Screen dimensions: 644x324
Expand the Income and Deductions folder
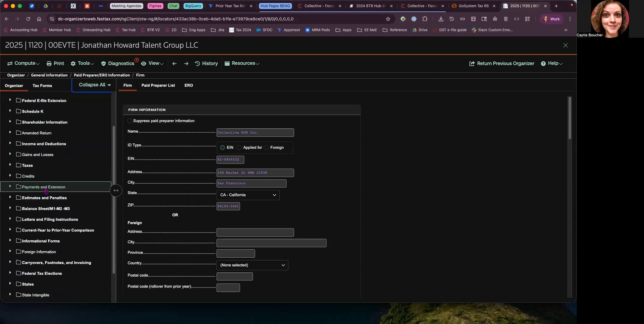pos(10,143)
